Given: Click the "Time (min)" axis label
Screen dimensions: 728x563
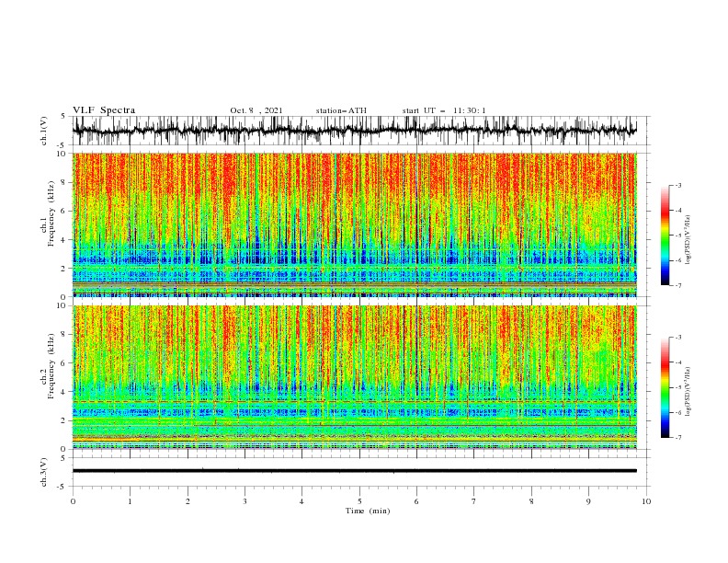Looking at the screenshot, I should coord(368,511).
